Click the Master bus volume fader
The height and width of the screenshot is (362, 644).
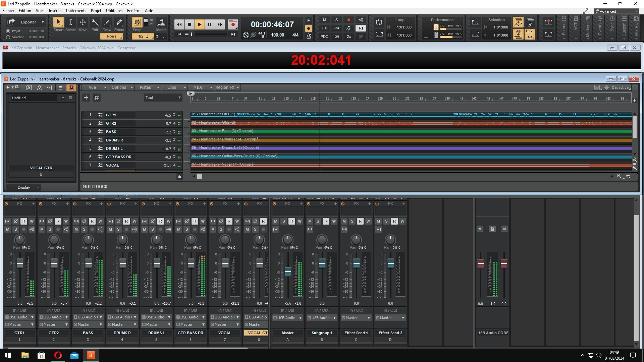tap(288, 271)
